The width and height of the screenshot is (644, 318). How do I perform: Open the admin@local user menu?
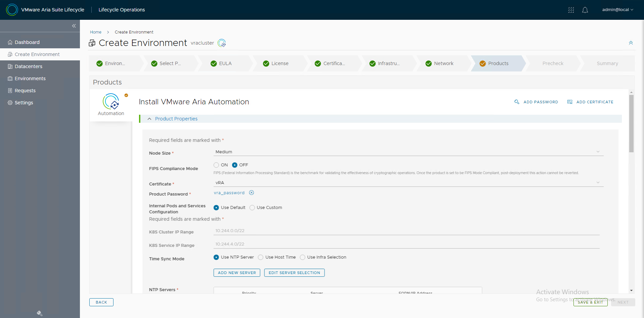[x=617, y=10]
